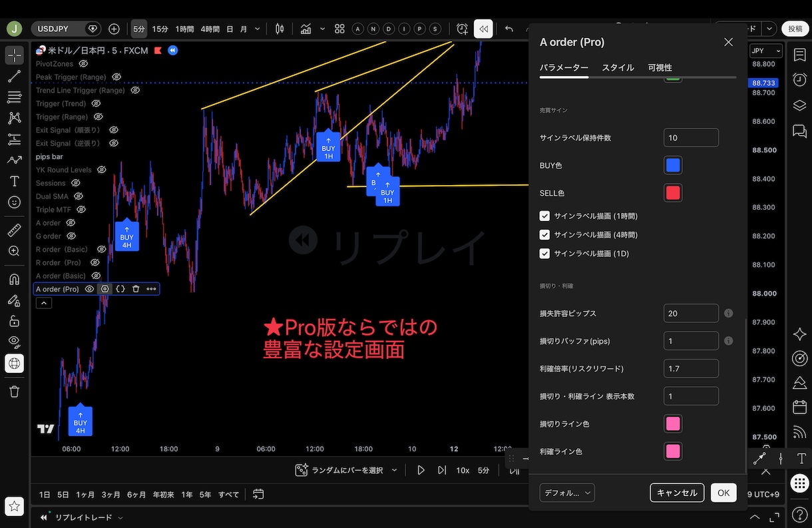Expand the ランダムにバーを選択 dropdown
Viewport: 812px width, 528px height.
[x=394, y=470]
